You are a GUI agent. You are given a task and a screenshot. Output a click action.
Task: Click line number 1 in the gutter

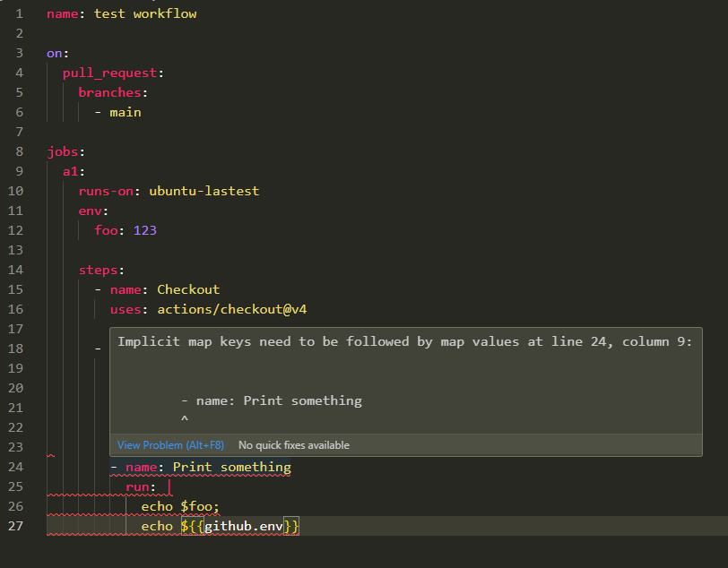pyautogui.click(x=19, y=13)
